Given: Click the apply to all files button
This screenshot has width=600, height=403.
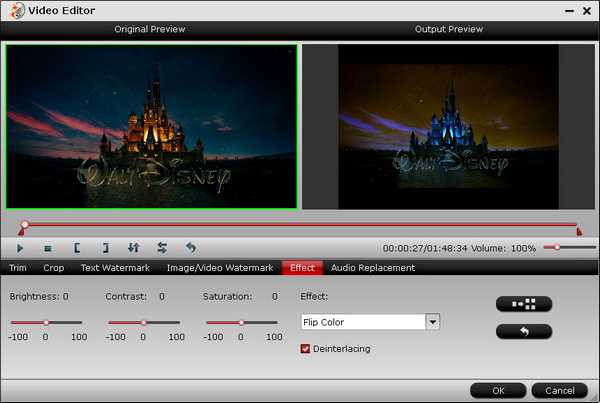Looking at the screenshot, I should pyautogui.click(x=524, y=304).
